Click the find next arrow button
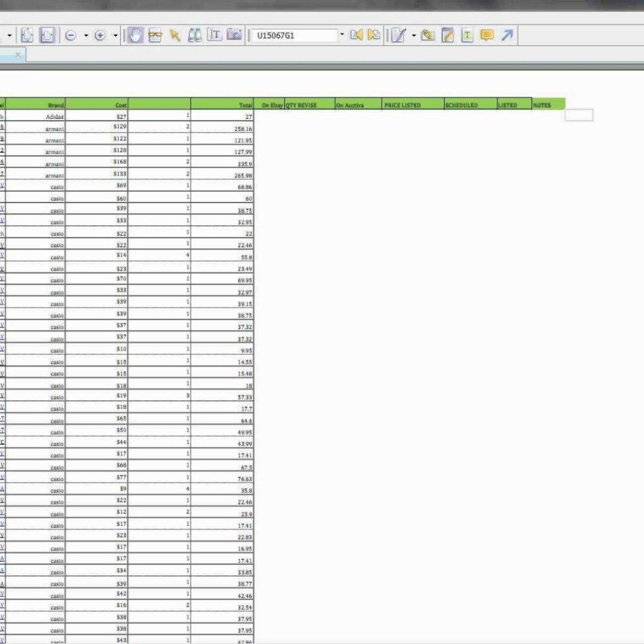 pyautogui.click(x=372, y=35)
